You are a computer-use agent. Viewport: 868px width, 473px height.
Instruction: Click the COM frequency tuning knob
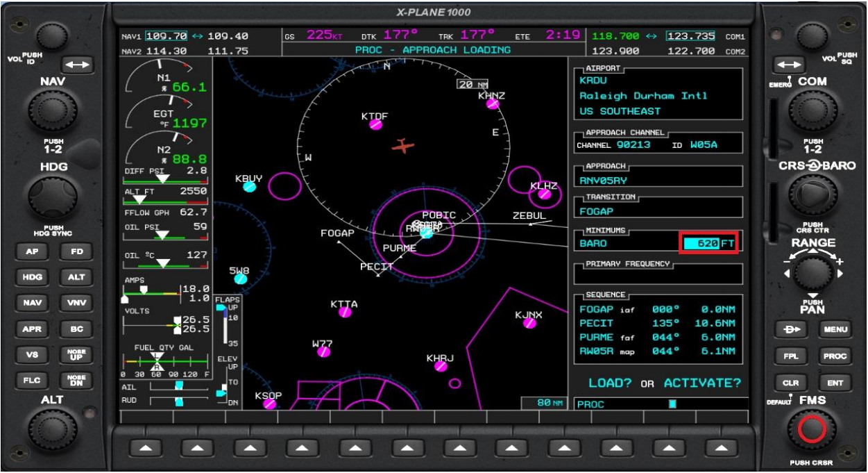tap(812, 112)
